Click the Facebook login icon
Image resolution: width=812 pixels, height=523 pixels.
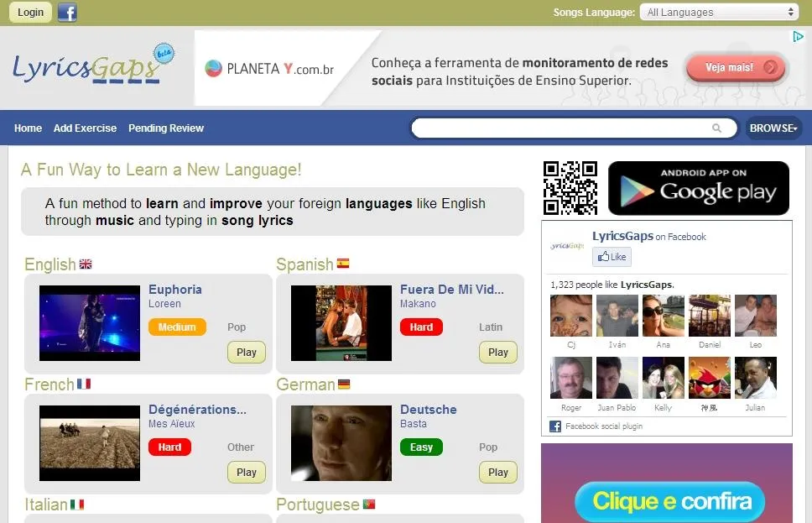coord(67,12)
